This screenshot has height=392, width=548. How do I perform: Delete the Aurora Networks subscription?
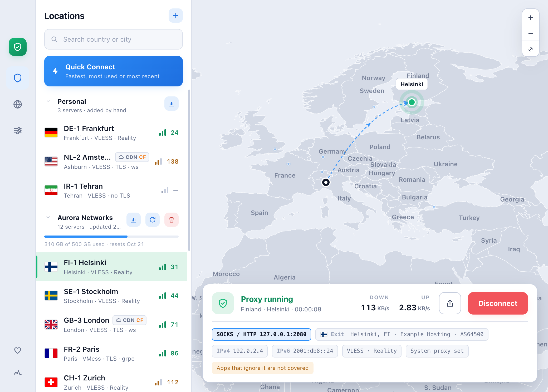coord(172,220)
